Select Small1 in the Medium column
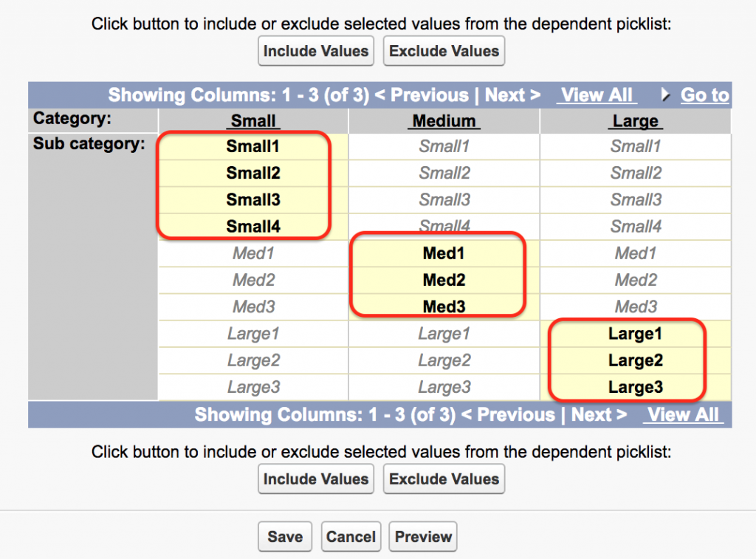The height and width of the screenshot is (559, 756). pos(444,146)
